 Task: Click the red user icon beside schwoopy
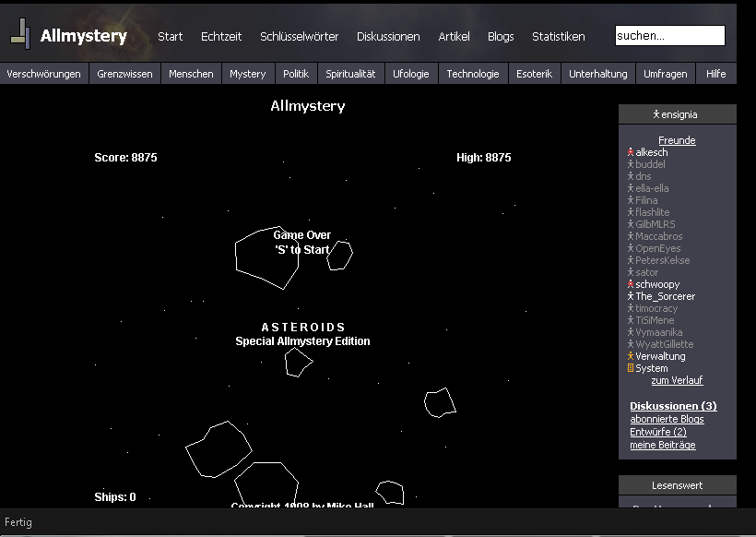click(x=631, y=284)
